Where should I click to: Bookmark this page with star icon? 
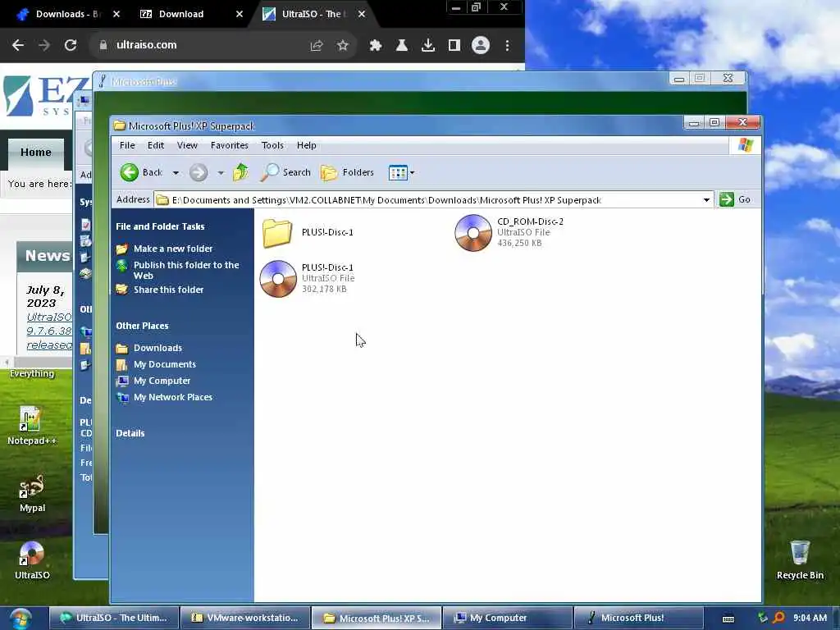click(x=343, y=46)
